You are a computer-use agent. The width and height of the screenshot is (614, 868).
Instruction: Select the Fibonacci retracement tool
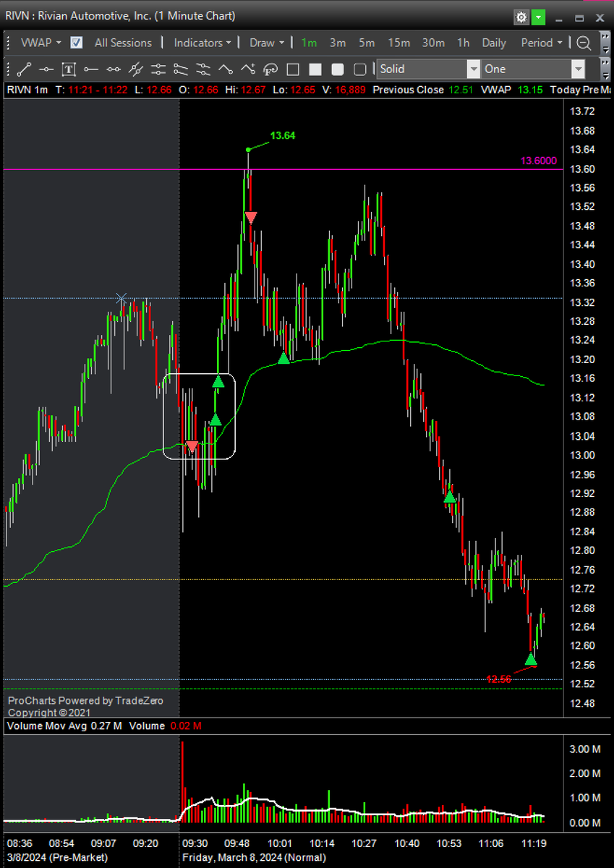point(270,69)
